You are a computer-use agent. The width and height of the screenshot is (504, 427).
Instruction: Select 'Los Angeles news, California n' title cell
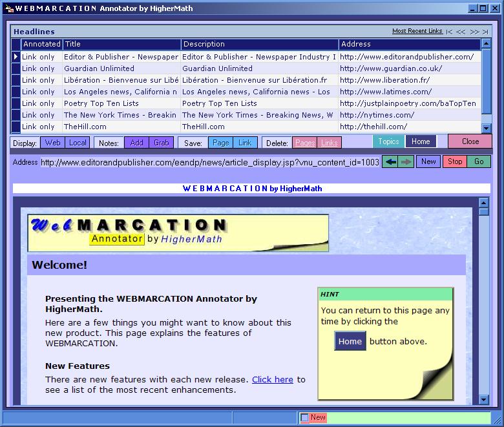121,92
